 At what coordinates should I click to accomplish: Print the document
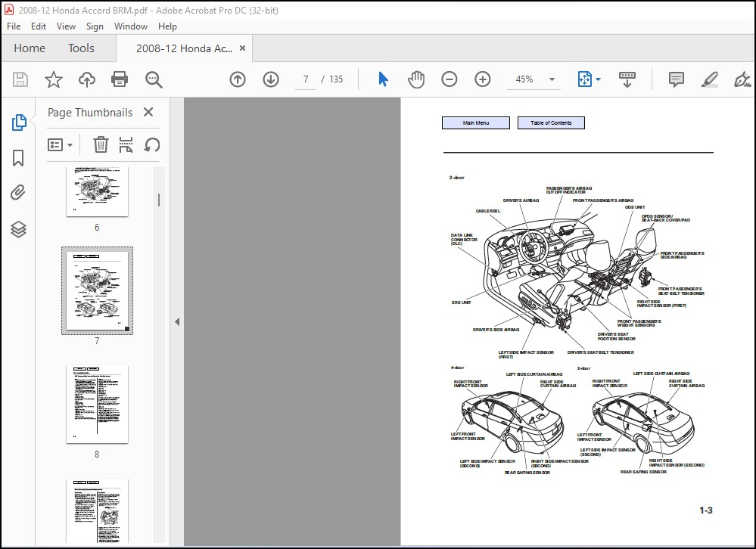pyautogui.click(x=120, y=79)
